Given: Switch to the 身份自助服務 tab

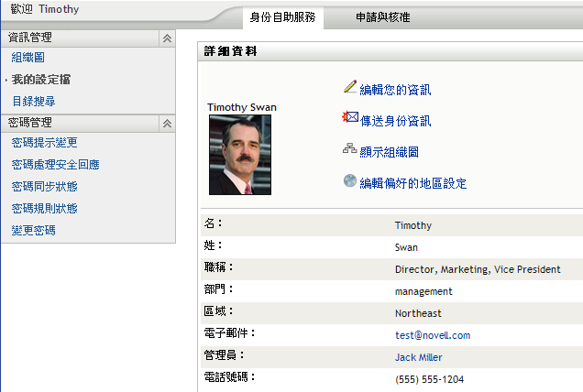Looking at the screenshot, I should tap(282, 17).
